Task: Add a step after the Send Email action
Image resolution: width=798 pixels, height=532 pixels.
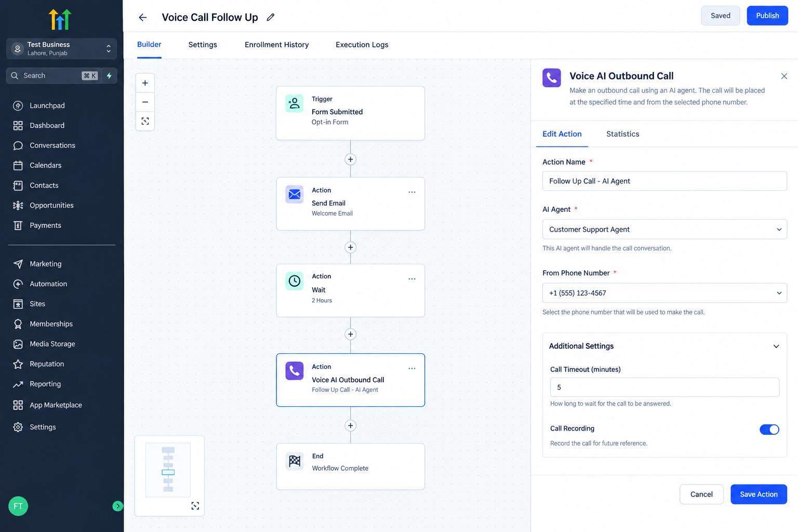Action: [x=351, y=247]
